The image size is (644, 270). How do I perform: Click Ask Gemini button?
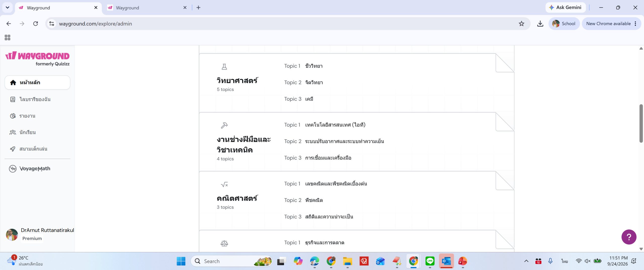(565, 8)
